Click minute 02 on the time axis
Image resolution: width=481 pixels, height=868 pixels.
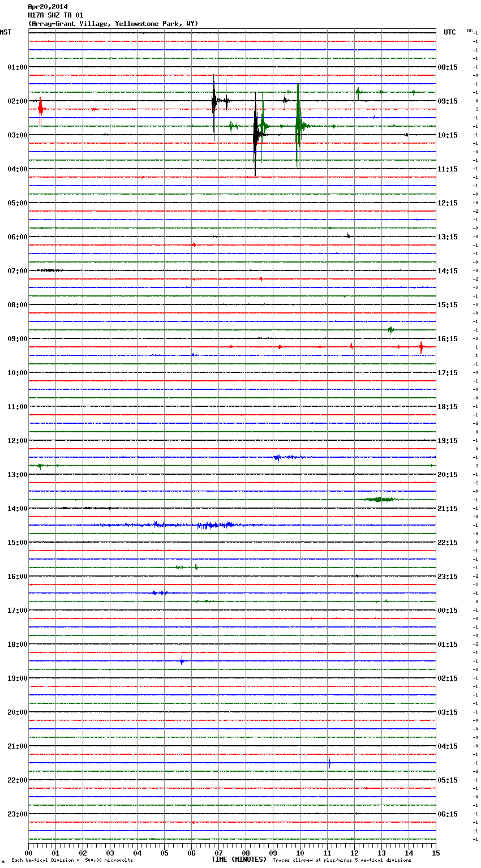tap(83, 853)
